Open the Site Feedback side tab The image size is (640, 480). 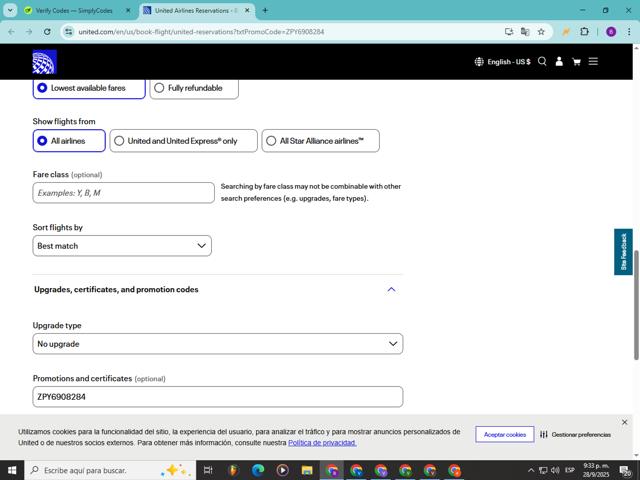tap(623, 252)
